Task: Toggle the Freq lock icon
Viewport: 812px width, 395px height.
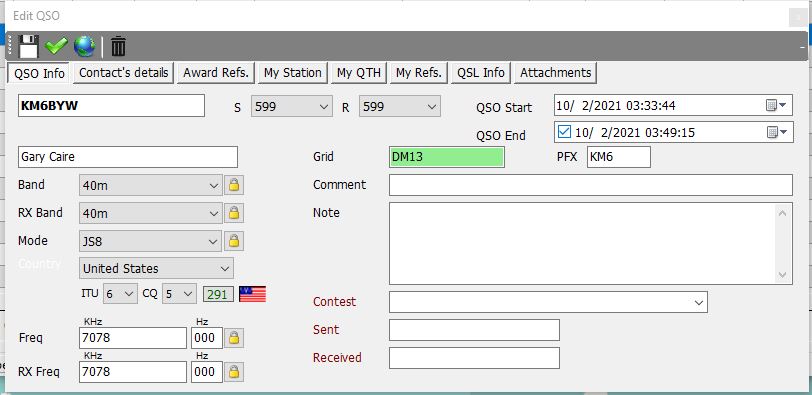Action: 234,338
